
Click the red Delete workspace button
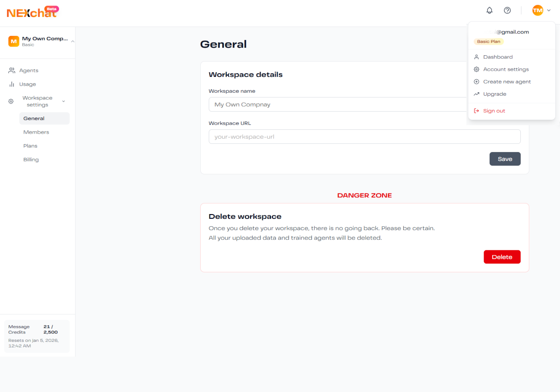[502, 257]
